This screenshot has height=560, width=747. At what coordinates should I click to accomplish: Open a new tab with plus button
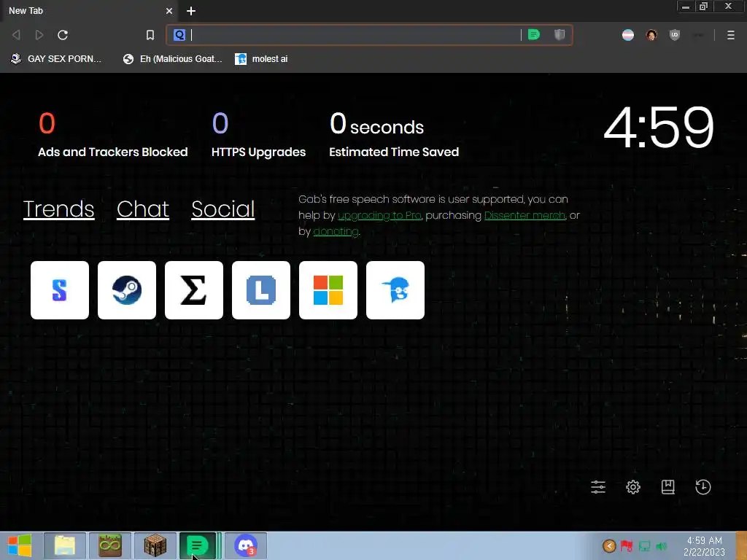191,10
